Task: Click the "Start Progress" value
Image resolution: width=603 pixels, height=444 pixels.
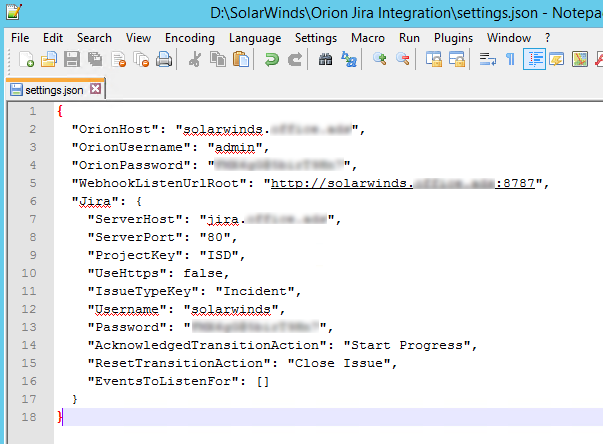Action: tap(407, 345)
